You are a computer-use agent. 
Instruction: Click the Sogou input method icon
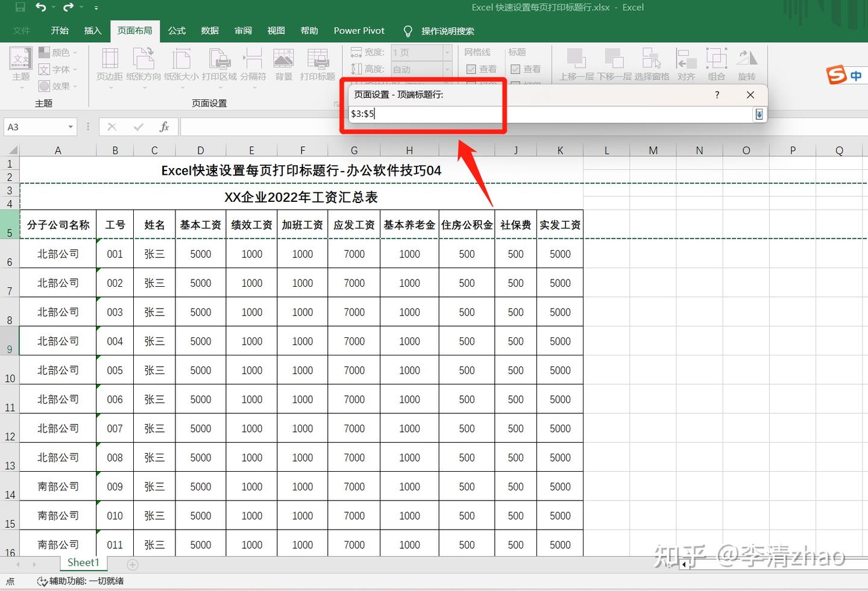point(837,75)
